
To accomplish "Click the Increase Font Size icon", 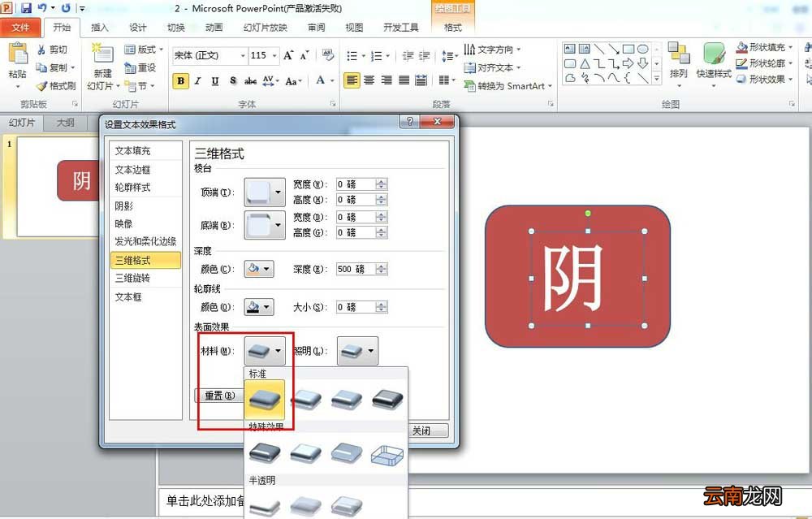I will pos(288,55).
